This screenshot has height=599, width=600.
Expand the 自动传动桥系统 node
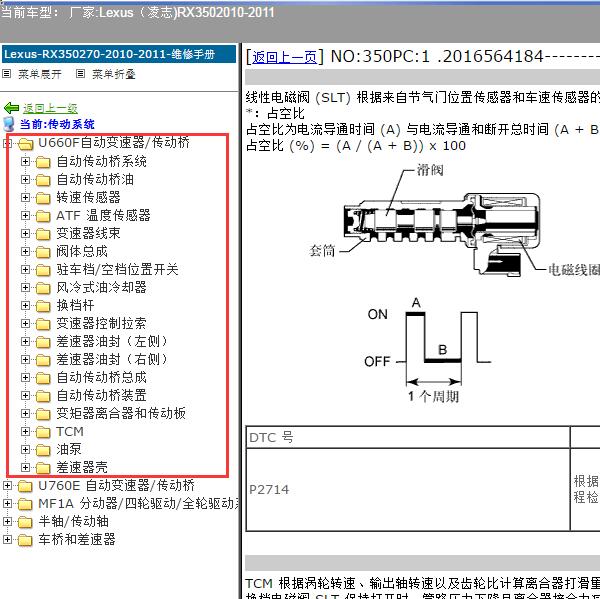pos(25,162)
